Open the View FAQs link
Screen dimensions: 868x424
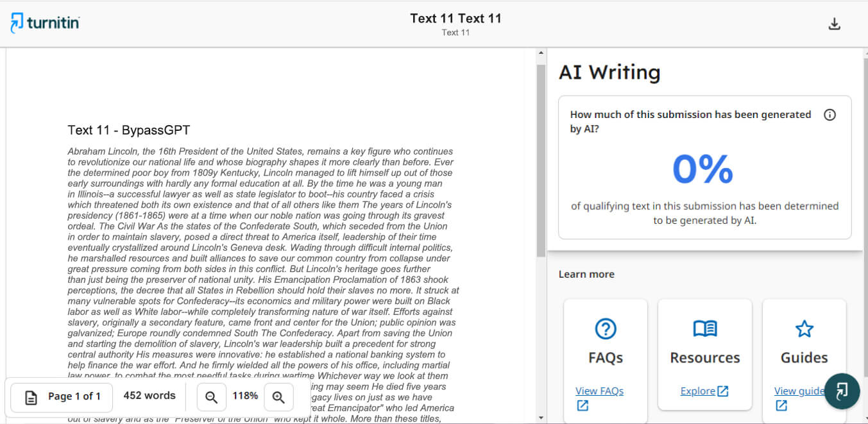coord(599,391)
